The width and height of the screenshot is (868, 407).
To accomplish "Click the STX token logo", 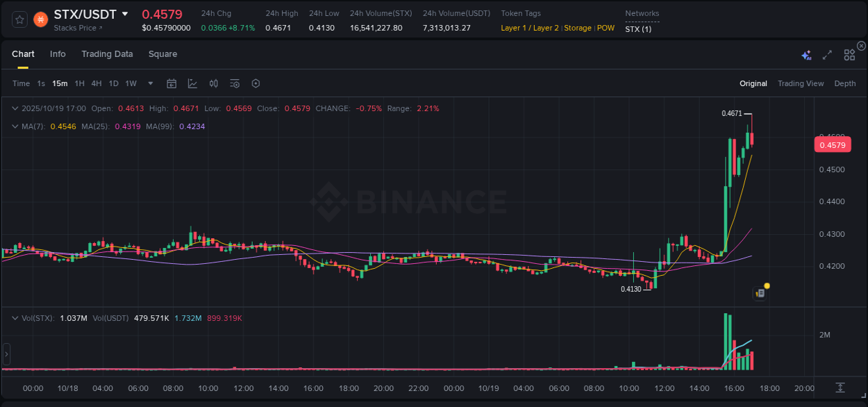I will 40,19.
